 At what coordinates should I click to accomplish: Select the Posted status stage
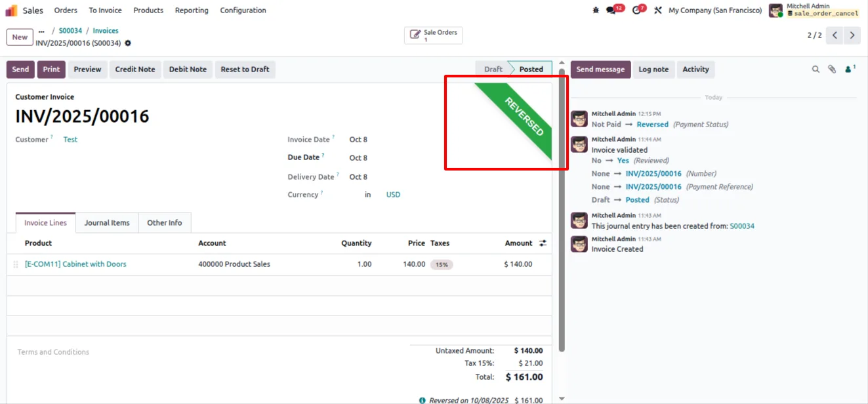coord(531,70)
